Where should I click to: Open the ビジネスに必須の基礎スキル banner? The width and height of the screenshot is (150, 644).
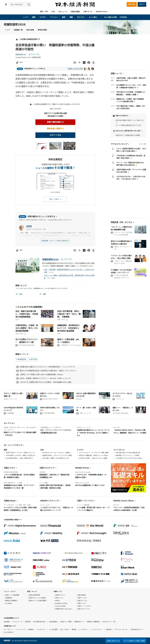(x=129, y=478)
